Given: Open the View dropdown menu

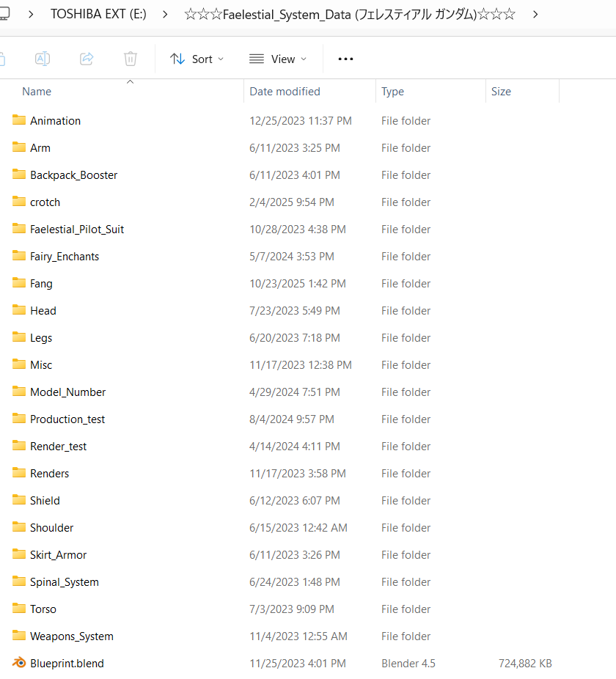Looking at the screenshot, I should pos(278,59).
